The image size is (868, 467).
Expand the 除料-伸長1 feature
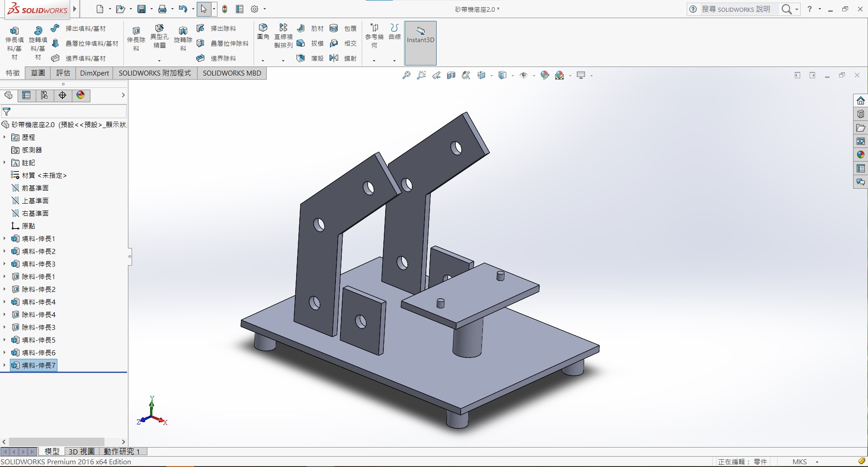pos(5,276)
